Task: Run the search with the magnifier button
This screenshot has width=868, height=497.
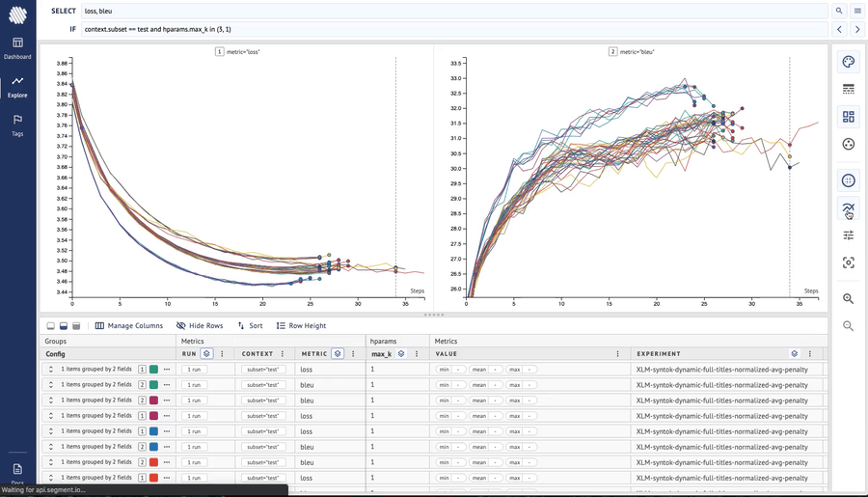Action: (839, 11)
